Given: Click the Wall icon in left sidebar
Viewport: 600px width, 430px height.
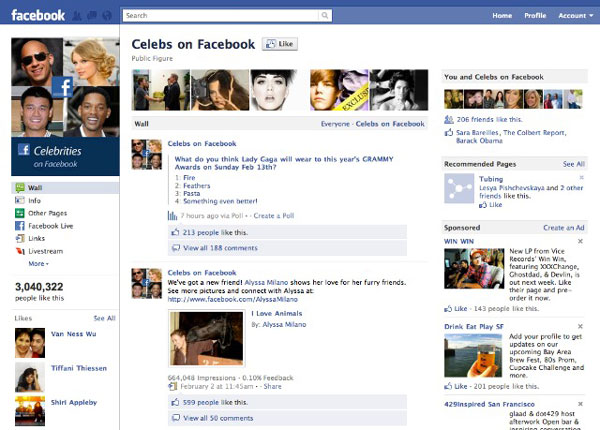Looking at the screenshot, I should coord(20,187).
